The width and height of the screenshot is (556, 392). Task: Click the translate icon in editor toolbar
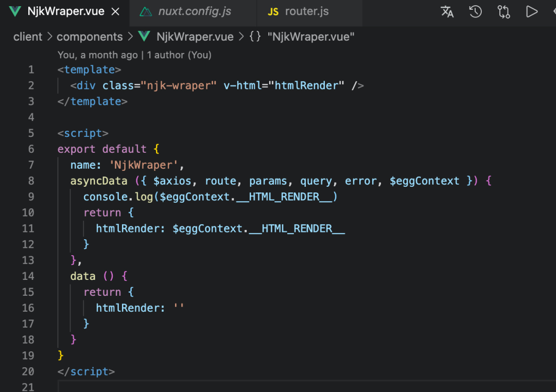[x=447, y=12]
